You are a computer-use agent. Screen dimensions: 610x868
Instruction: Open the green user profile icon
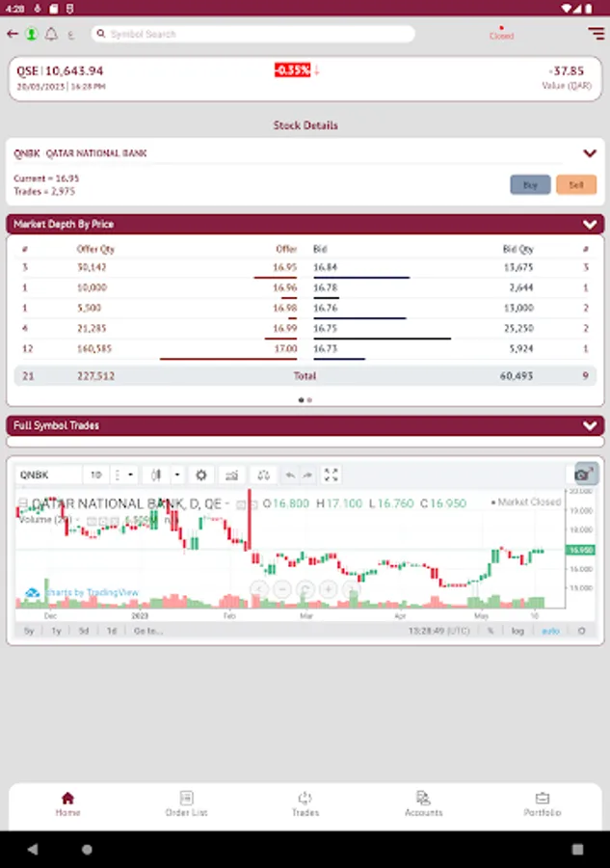32,35
